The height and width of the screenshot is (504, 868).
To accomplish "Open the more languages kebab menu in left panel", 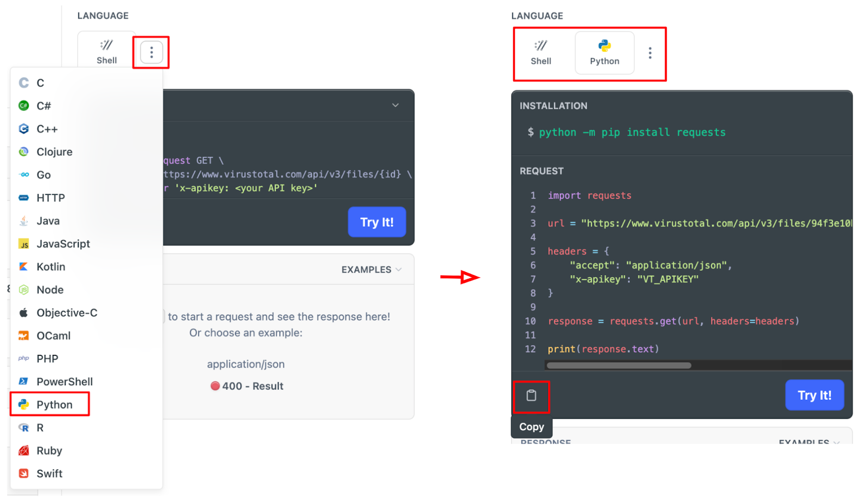I will click(x=151, y=52).
